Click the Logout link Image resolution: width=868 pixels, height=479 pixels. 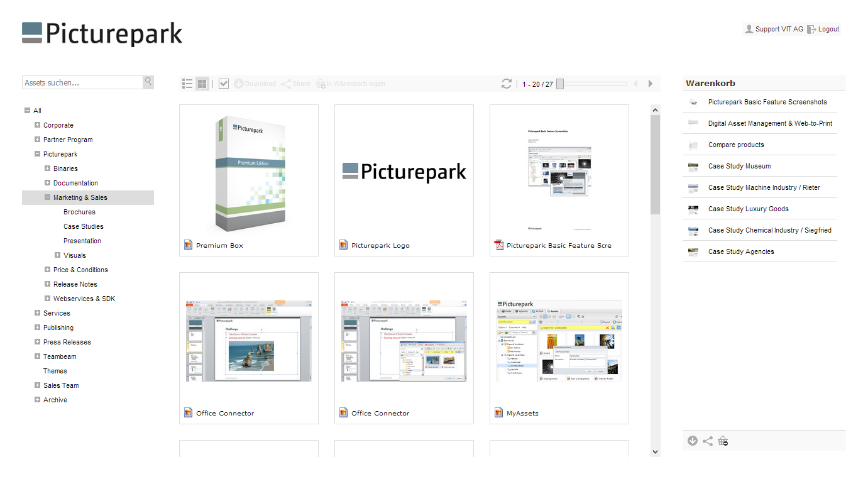click(x=823, y=29)
